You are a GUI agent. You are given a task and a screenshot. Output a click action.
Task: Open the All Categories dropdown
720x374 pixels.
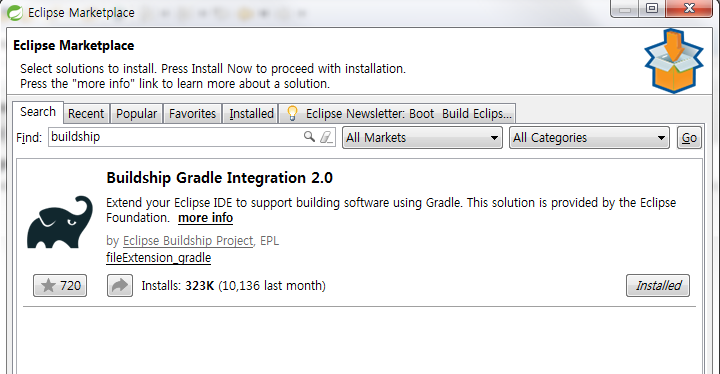pyautogui.click(x=589, y=137)
